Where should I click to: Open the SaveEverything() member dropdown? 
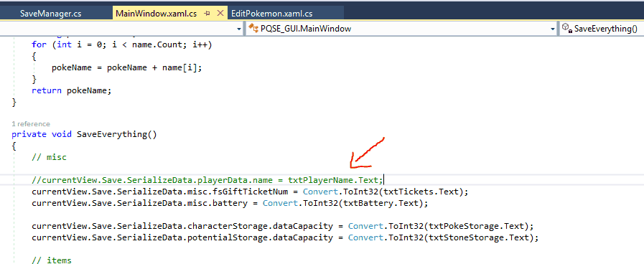(601, 28)
